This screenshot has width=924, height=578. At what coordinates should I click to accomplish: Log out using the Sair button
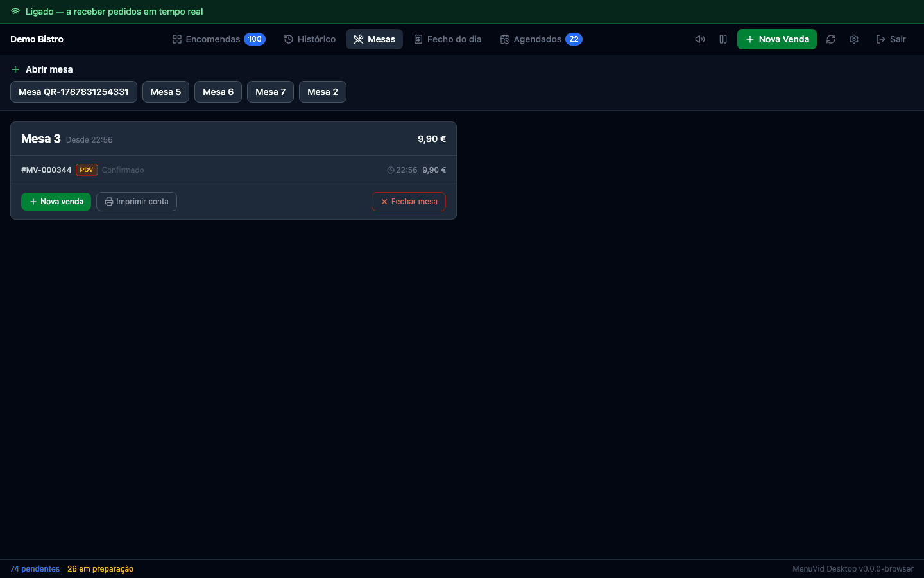click(891, 39)
